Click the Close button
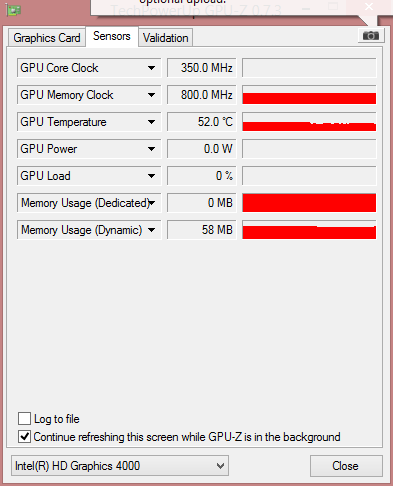The width and height of the screenshot is (393, 486). (x=346, y=466)
